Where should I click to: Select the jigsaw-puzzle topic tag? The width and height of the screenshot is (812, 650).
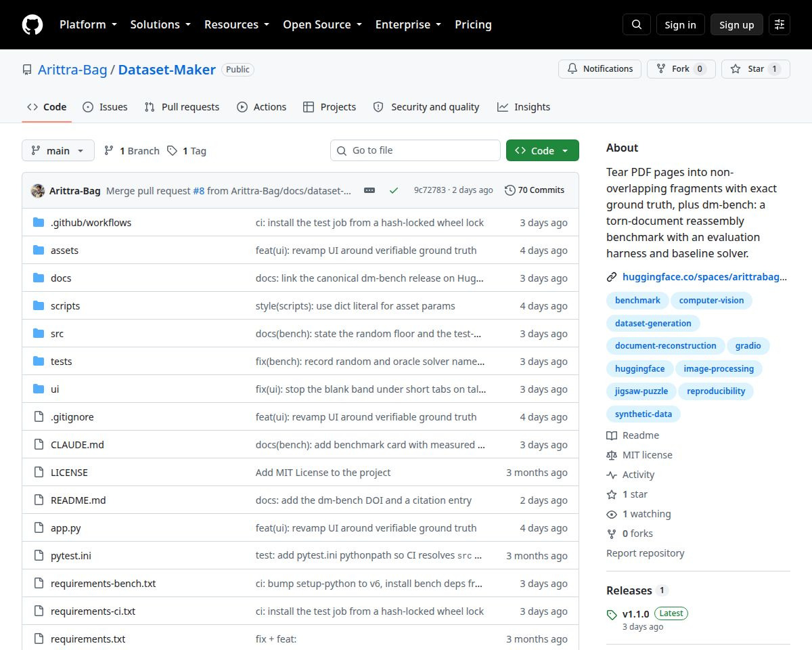pos(641,391)
